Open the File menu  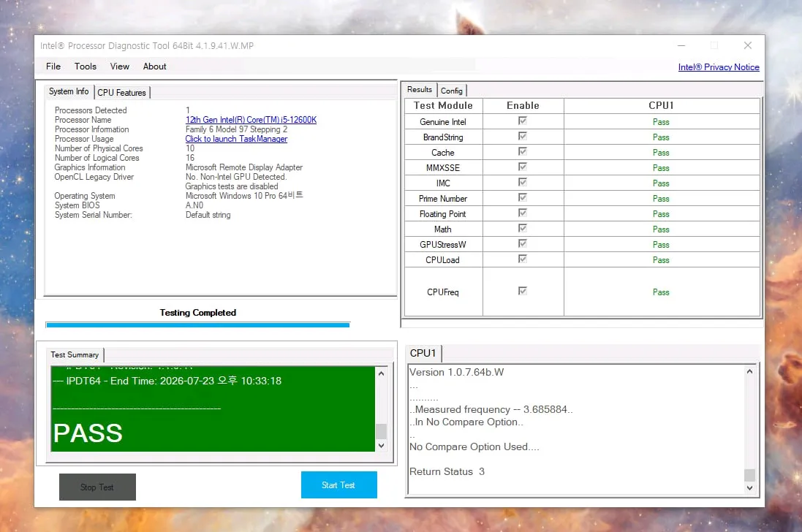tap(53, 66)
